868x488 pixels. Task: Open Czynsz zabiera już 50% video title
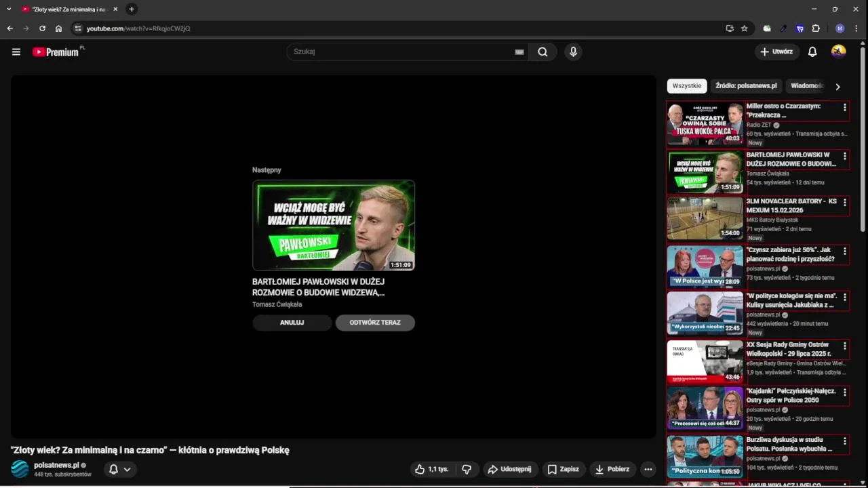pos(791,254)
